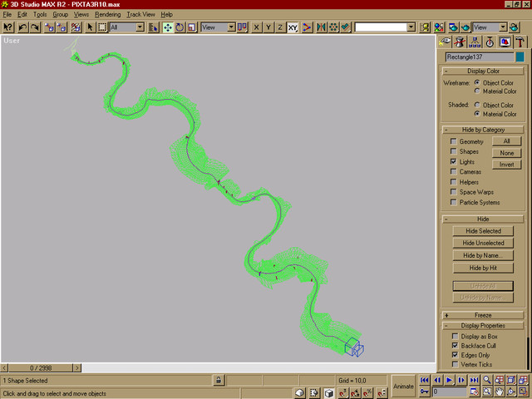532x399 pixels.
Task: Select the Bind to Space Warp tool
Action: click(76, 27)
